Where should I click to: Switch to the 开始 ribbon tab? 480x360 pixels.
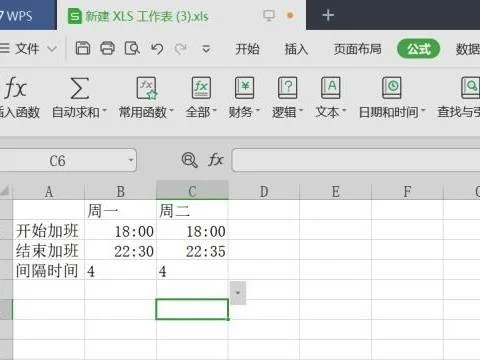pyautogui.click(x=247, y=49)
